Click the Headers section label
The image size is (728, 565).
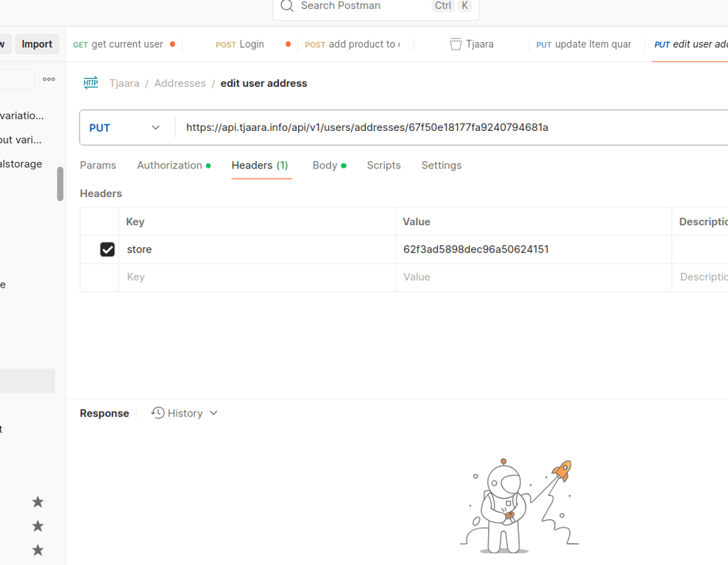tap(101, 193)
